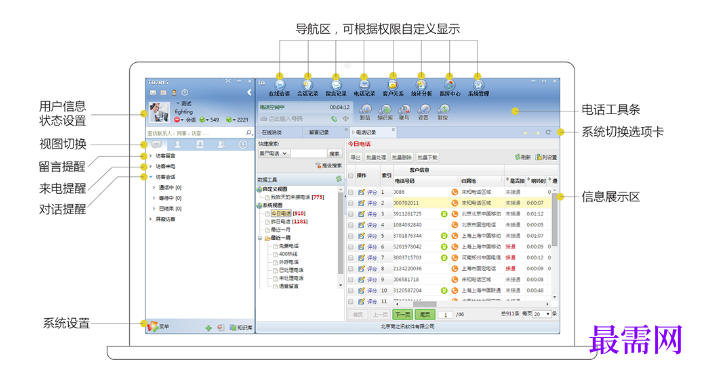Click the 搜索 button
This screenshot has height=371, width=701.
click(334, 153)
